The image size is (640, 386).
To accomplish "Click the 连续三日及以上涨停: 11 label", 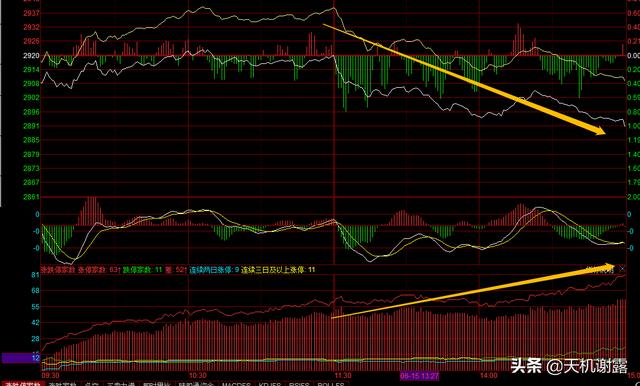I will (x=278, y=270).
